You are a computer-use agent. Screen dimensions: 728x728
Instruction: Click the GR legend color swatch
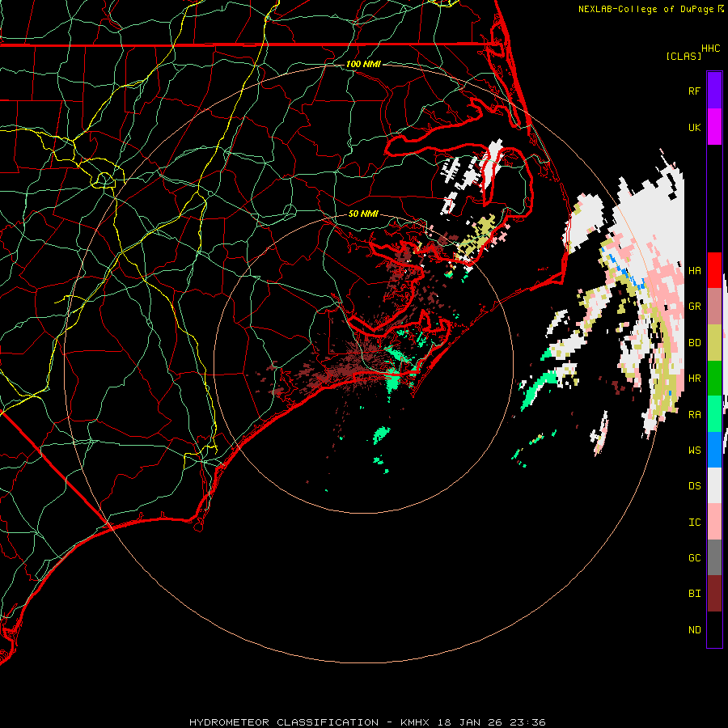(x=714, y=307)
